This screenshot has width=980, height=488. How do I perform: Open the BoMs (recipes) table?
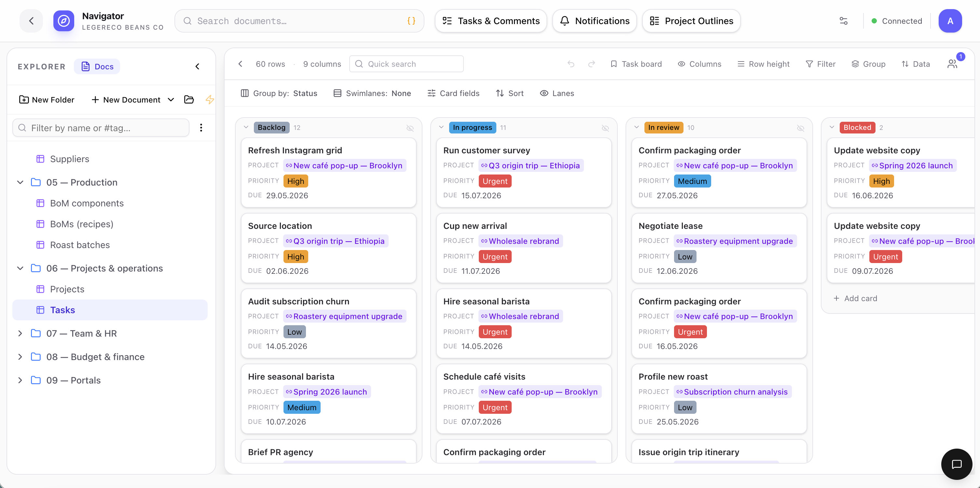(82, 224)
